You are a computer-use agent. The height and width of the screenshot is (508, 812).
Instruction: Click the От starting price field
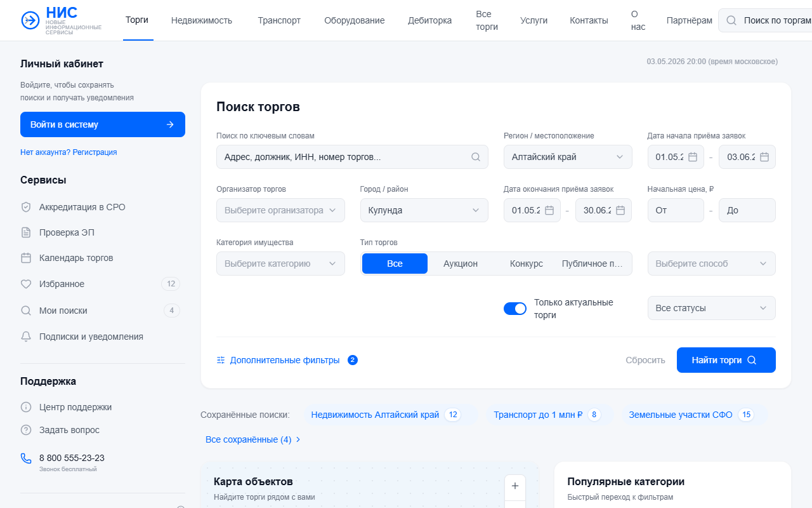[676, 210]
